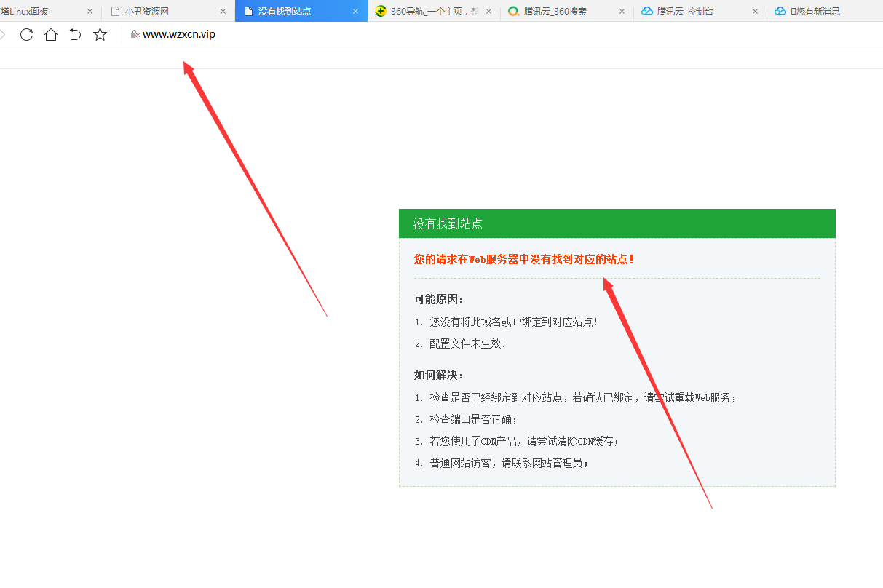Click the 小丑资源网 tab page icon
Image resolution: width=883 pixels, height=588 pixels.
tap(115, 11)
